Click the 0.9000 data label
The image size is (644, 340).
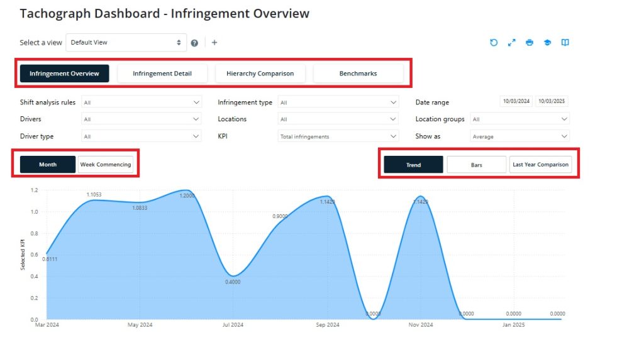pyautogui.click(x=280, y=216)
